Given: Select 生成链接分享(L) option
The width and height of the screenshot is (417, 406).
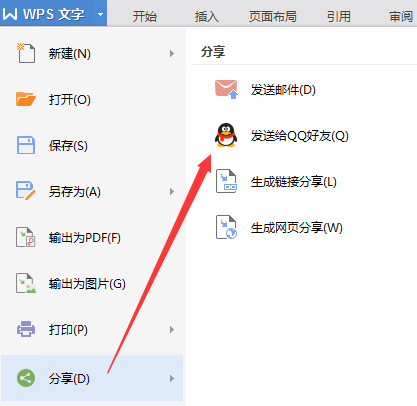Looking at the screenshot, I should (293, 182).
